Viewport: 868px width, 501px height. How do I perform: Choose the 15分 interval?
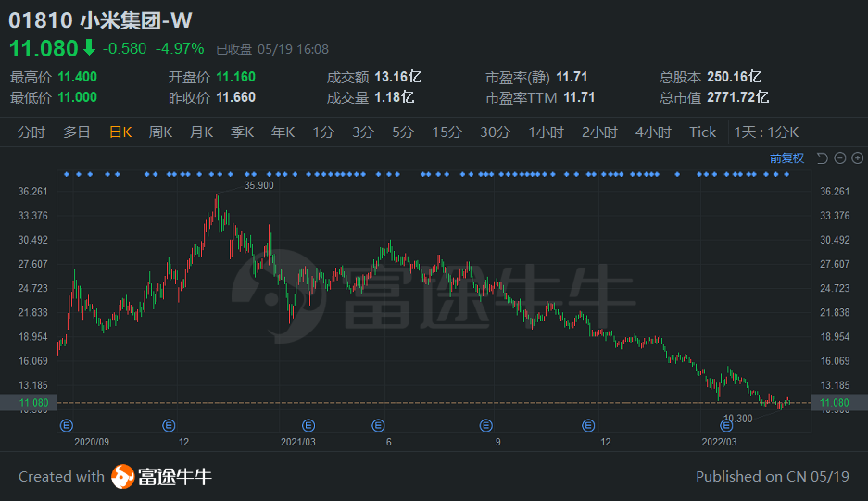click(447, 132)
